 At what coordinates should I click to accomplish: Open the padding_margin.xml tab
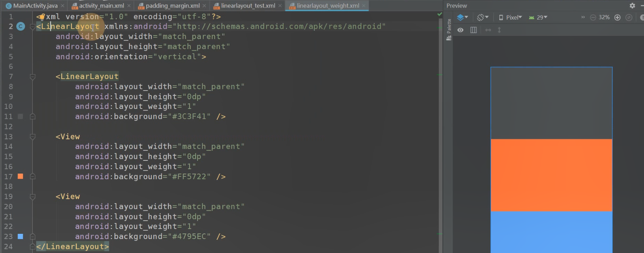pos(171,6)
